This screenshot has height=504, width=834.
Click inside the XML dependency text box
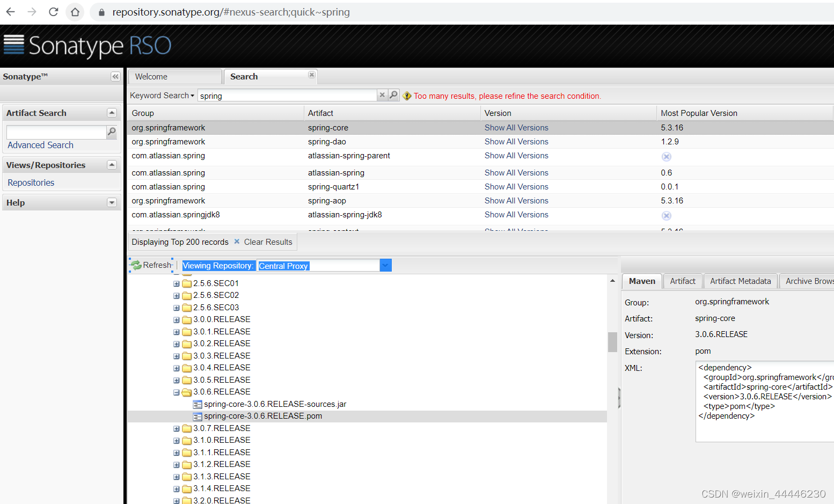tap(765, 401)
